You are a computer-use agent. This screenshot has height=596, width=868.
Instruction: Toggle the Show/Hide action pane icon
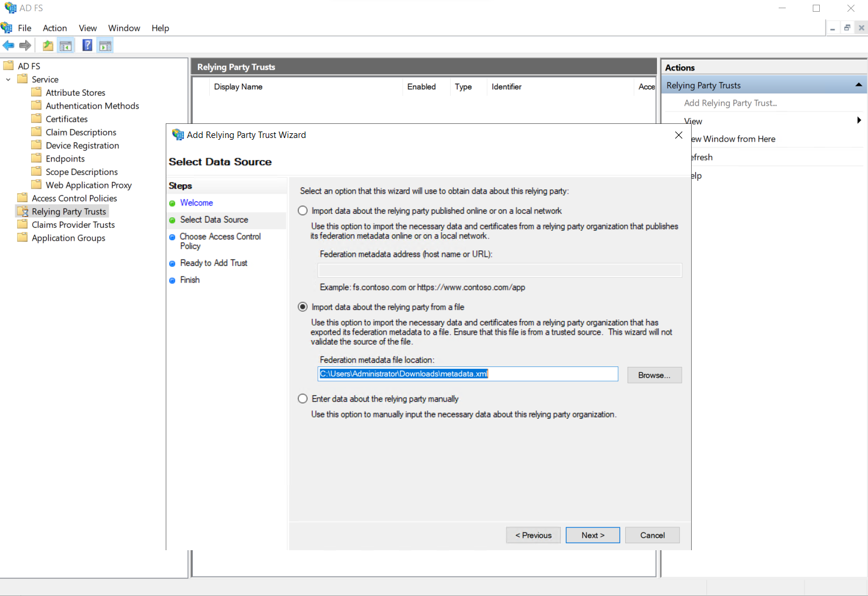[105, 45]
